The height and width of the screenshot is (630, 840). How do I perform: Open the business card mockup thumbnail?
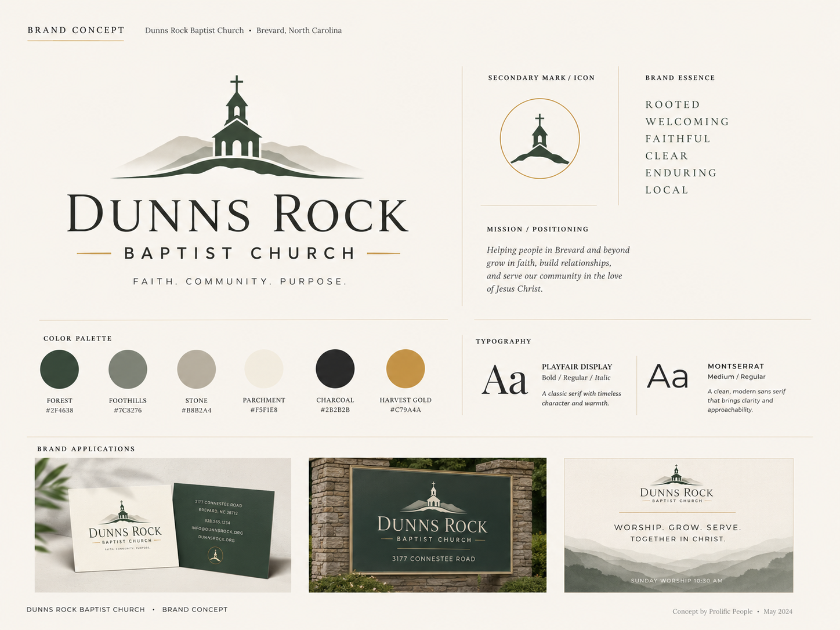(163, 525)
